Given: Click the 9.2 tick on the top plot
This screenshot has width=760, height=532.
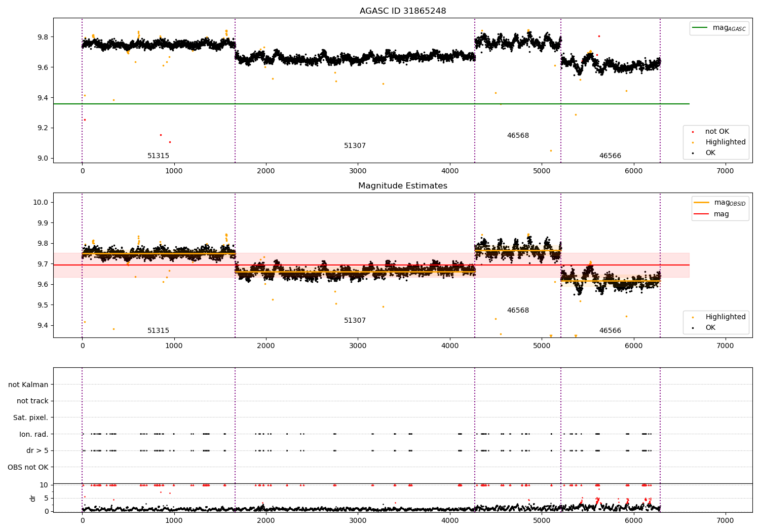Looking at the screenshot, I should [x=43, y=128].
